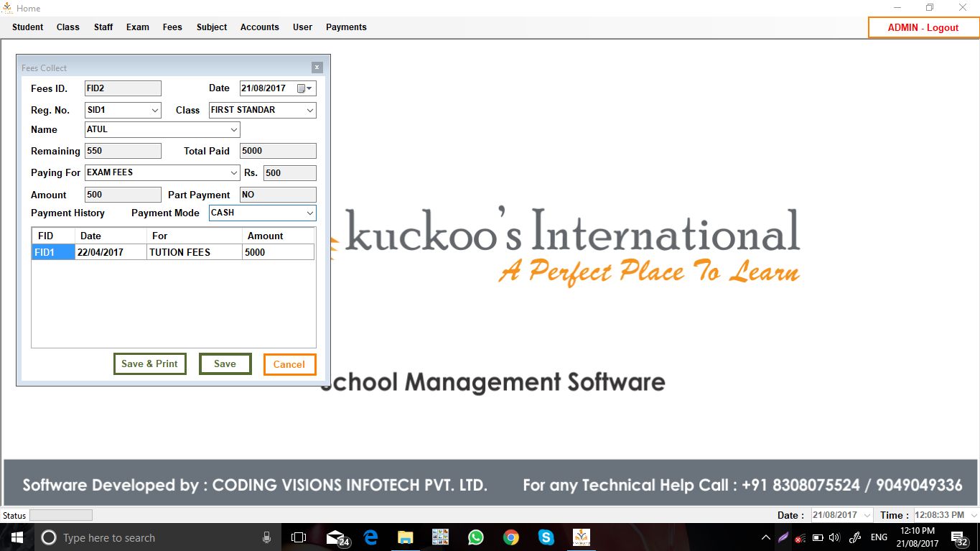Close the Fees Collect dialog
The height and width of the screenshot is (551, 980).
[x=317, y=68]
